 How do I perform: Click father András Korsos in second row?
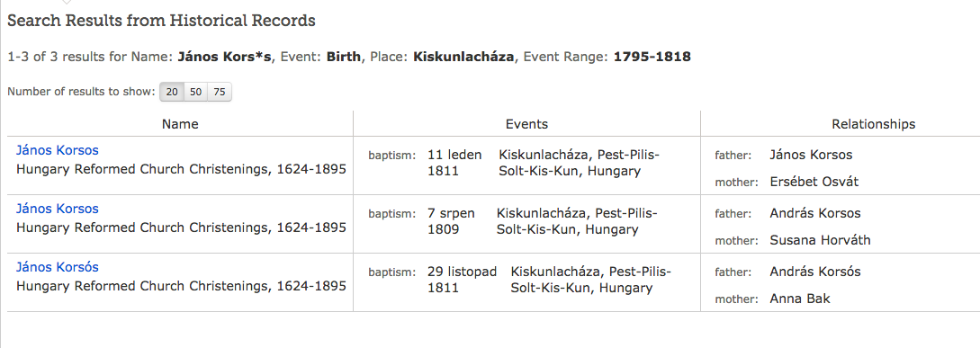pyautogui.click(x=815, y=213)
